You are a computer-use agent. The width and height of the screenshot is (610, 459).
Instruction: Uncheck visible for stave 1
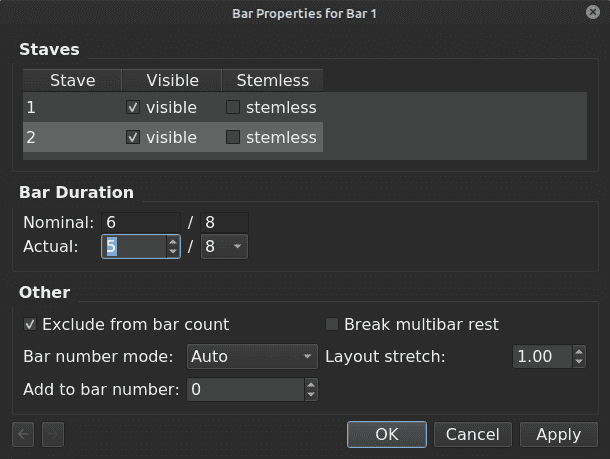click(133, 108)
